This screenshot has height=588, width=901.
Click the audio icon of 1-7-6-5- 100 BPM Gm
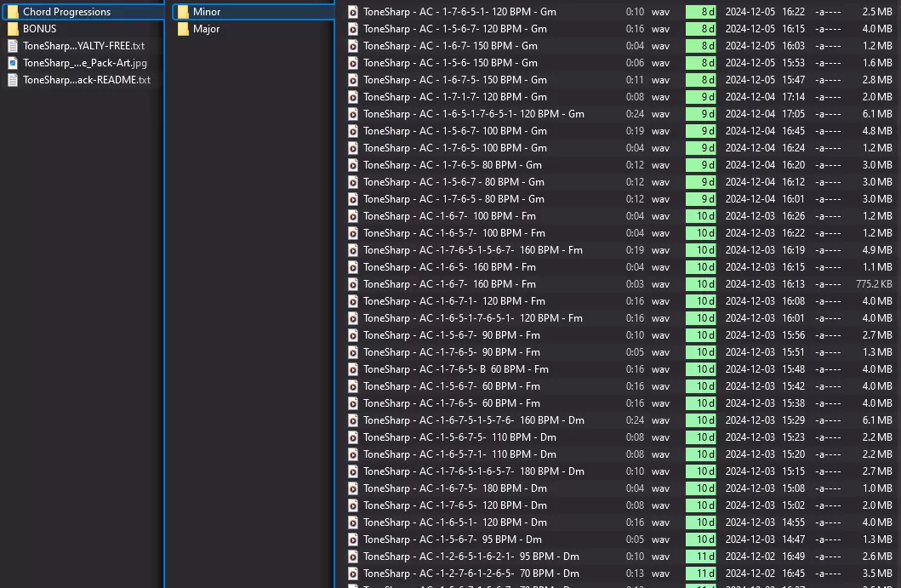pyautogui.click(x=353, y=148)
